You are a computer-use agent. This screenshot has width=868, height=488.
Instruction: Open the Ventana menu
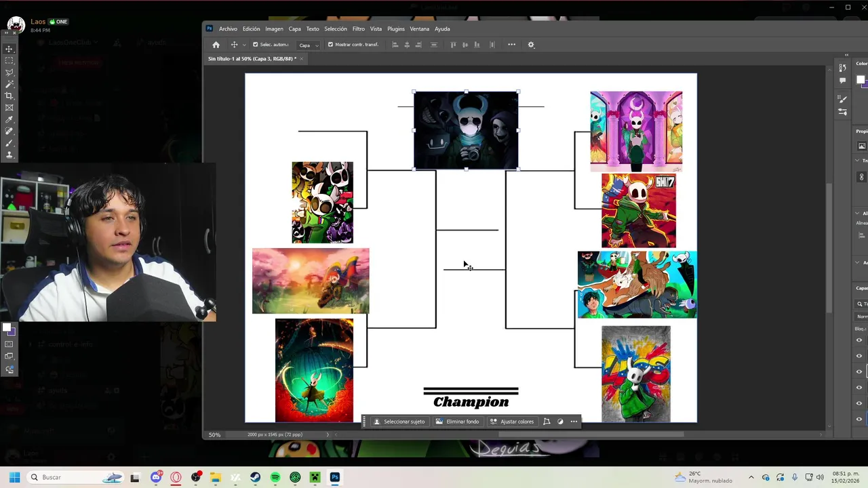[x=420, y=29]
